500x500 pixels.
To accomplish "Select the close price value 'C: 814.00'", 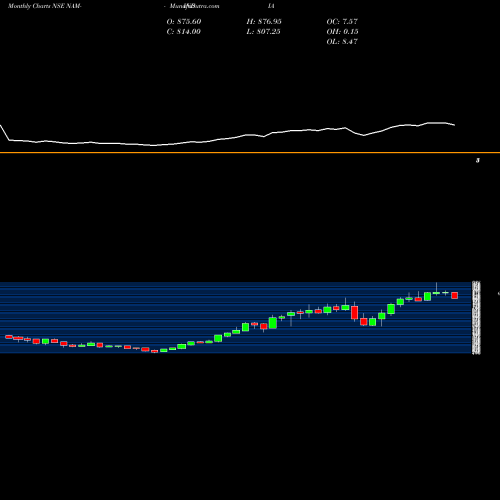I will tap(183, 32).
